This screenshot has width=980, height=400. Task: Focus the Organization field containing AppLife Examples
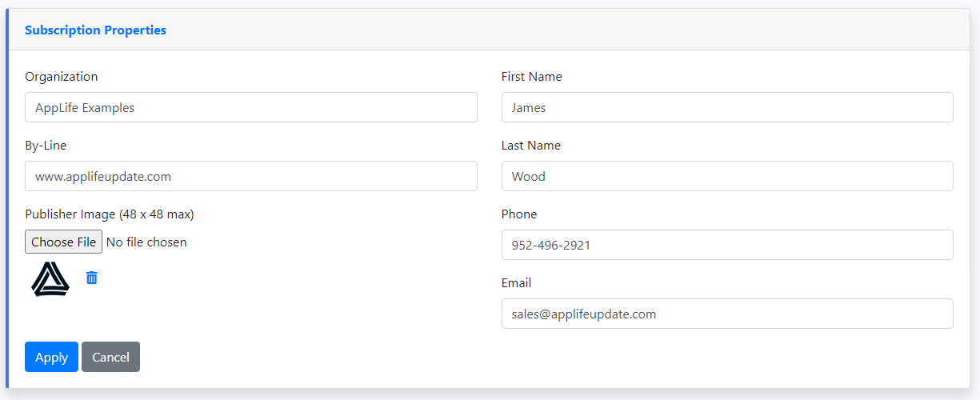pyautogui.click(x=251, y=107)
